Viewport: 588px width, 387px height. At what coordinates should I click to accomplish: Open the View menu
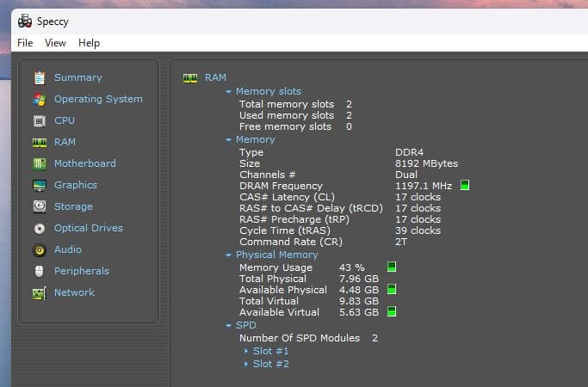55,43
